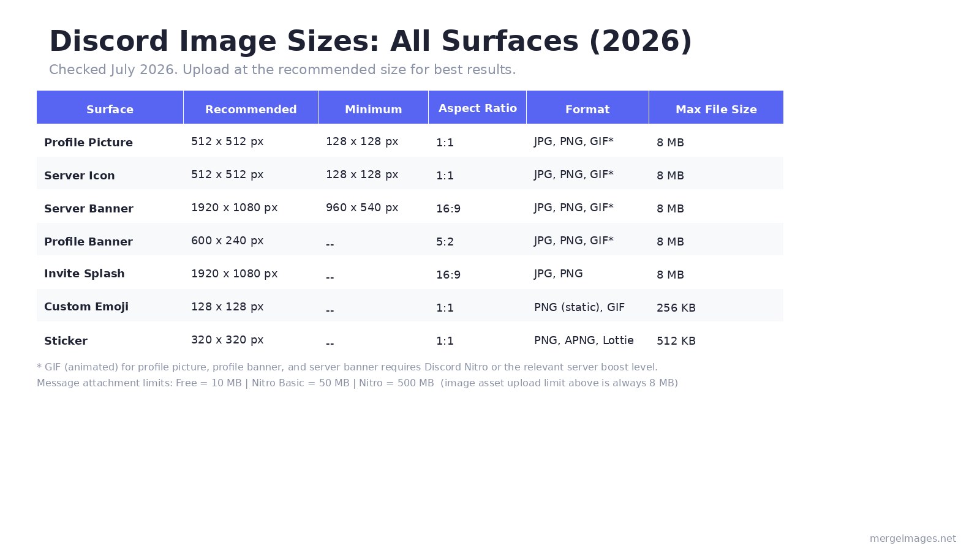Image resolution: width=980 pixels, height=551 pixels.
Task: Select the Server Banner row label
Action: pos(88,208)
